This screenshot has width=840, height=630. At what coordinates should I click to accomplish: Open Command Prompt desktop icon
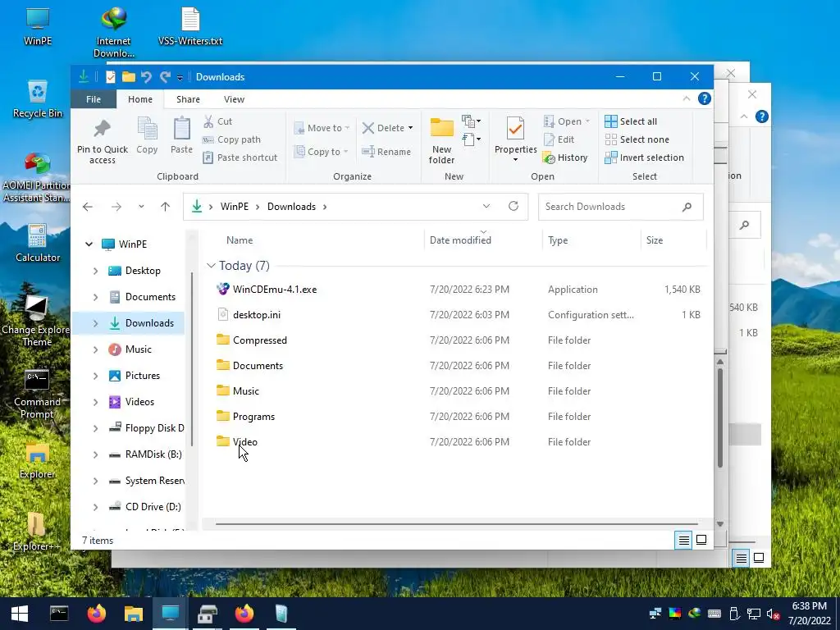[36, 393]
